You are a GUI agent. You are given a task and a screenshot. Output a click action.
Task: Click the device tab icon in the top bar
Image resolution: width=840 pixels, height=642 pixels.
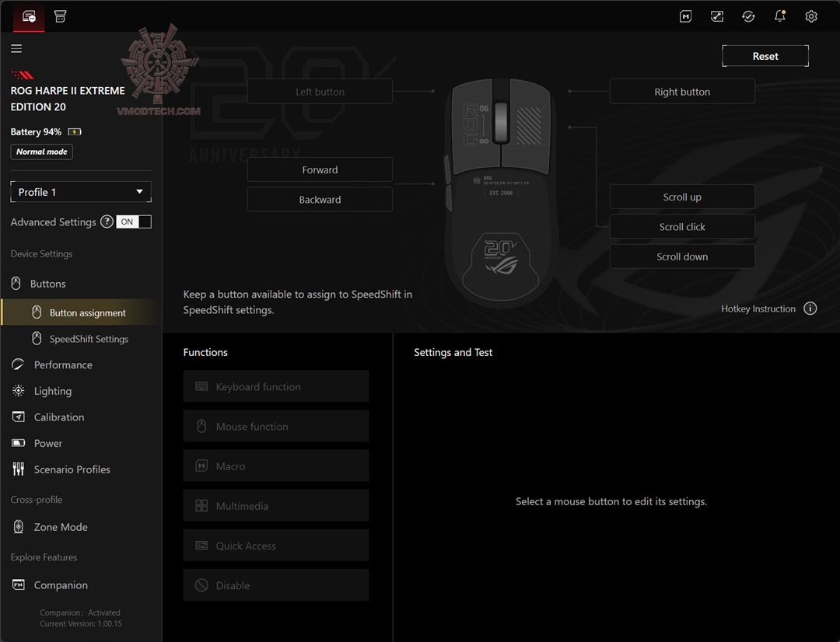point(29,16)
